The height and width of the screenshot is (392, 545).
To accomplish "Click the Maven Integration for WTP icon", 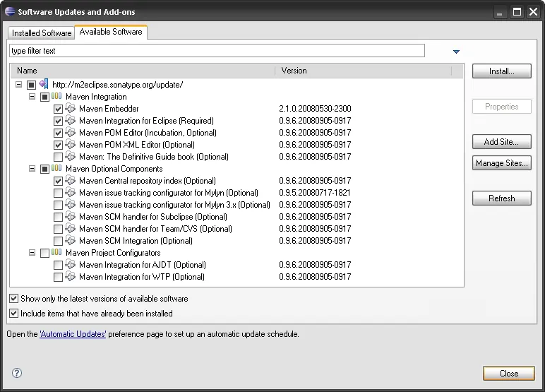I will [70, 276].
